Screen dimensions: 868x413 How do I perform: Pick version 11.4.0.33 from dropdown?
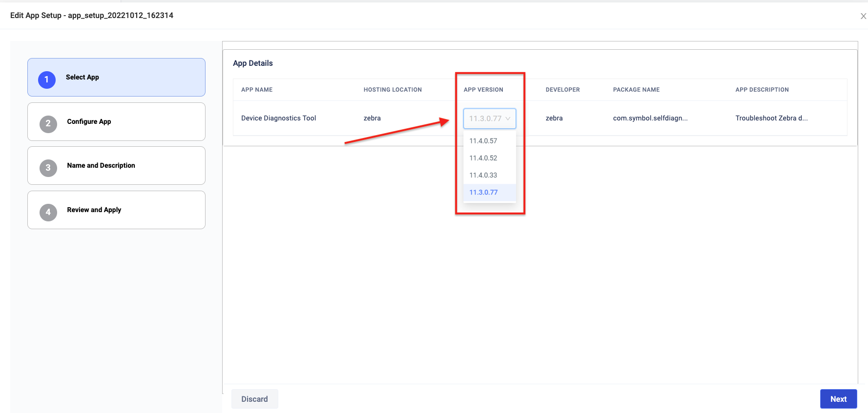(x=483, y=175)
